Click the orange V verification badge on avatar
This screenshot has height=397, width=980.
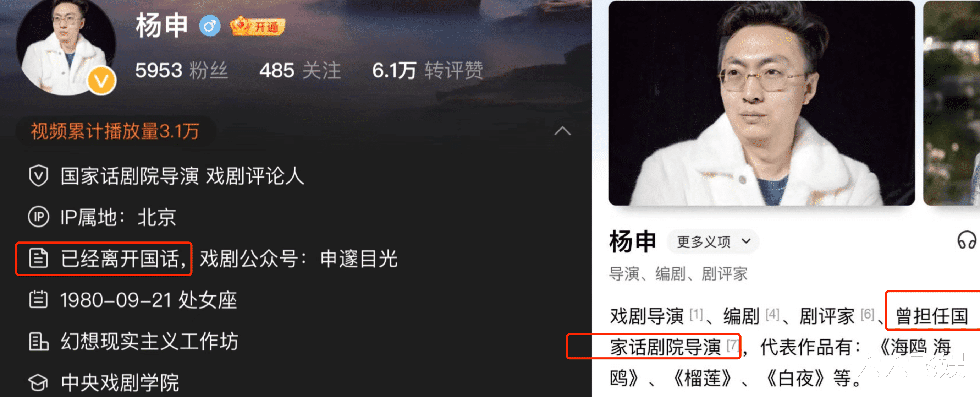coord(101,80)
